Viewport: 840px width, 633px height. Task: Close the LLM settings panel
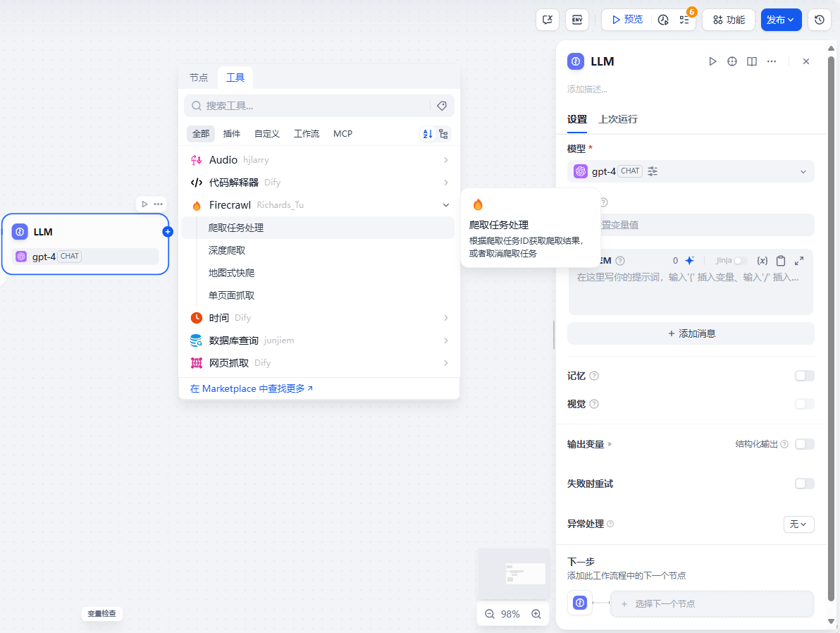point(806,61)
